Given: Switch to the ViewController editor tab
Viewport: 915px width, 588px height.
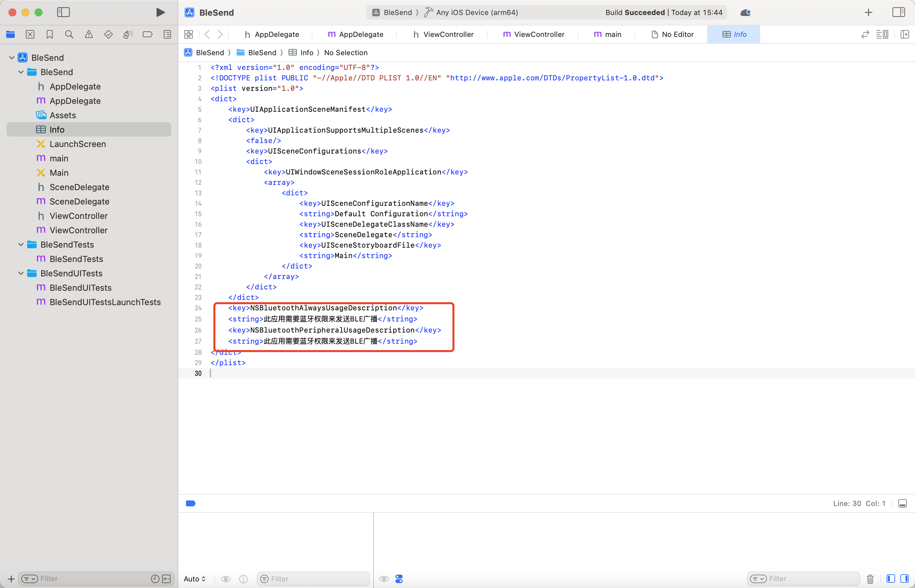Looking at the screenshot, I should 448,34.
